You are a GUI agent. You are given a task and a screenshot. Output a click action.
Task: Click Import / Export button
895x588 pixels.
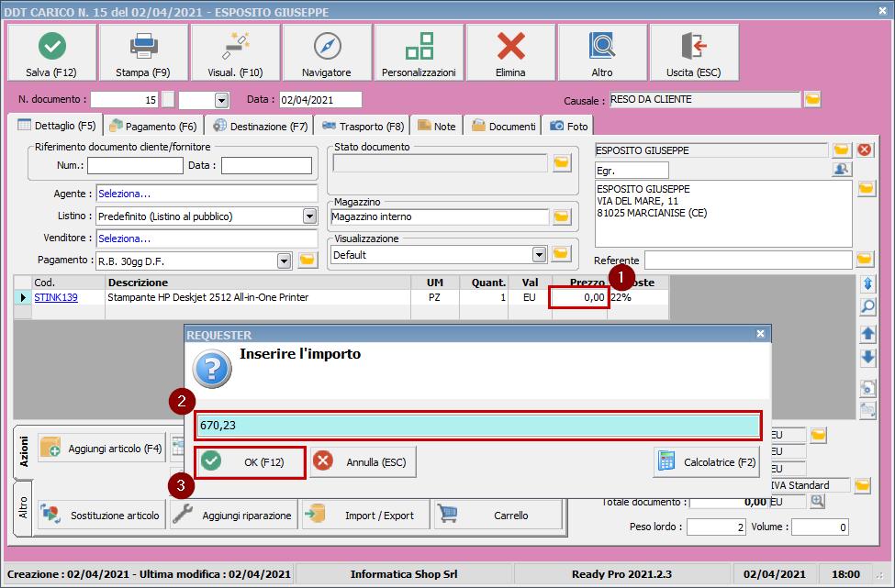(366, 515)
